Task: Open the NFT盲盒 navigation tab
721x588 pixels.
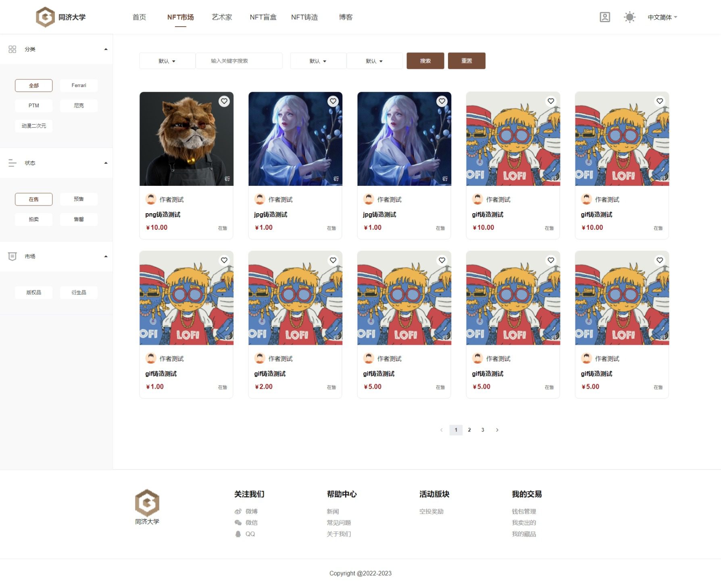Action: pyautogui.click(x=263, y=17)
